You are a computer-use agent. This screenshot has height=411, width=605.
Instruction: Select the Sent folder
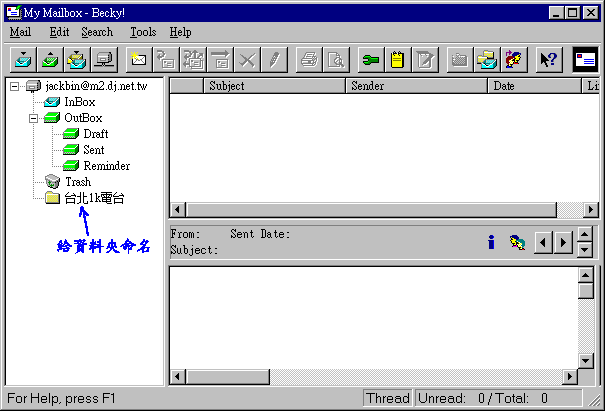[94, 150]
